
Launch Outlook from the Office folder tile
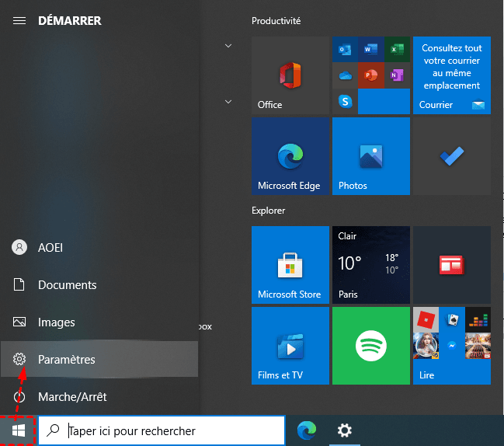[345, 50]
